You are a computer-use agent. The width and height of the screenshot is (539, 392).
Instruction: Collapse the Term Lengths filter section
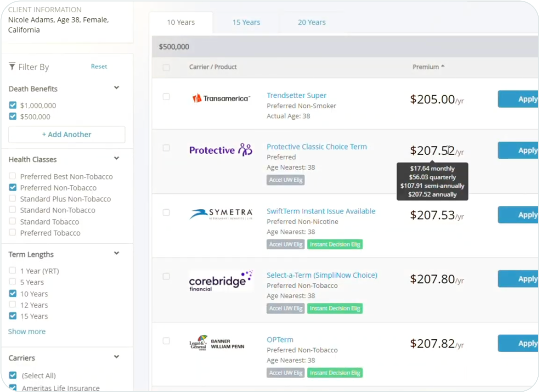pos(117,253)
